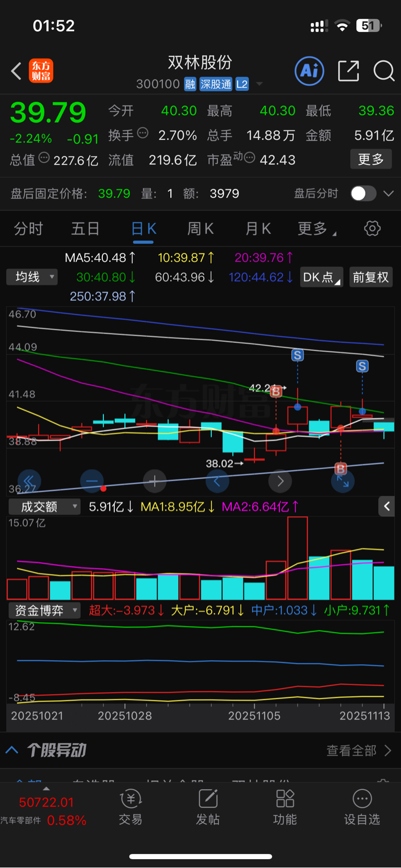Tap B buy marker near 42.24

(x=276, y=391)
